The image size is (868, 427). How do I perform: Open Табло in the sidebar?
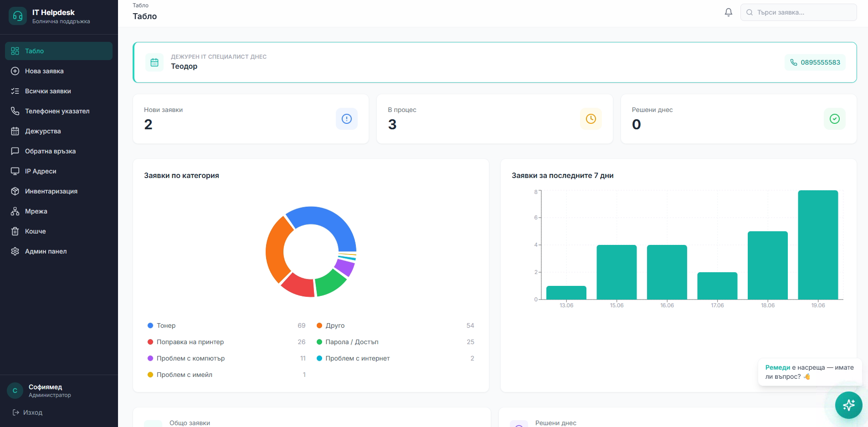tap(59, 51)
